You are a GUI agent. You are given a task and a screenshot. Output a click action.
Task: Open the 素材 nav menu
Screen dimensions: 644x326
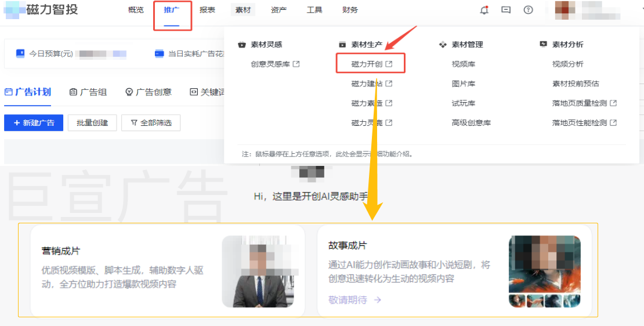click(243, 10)
